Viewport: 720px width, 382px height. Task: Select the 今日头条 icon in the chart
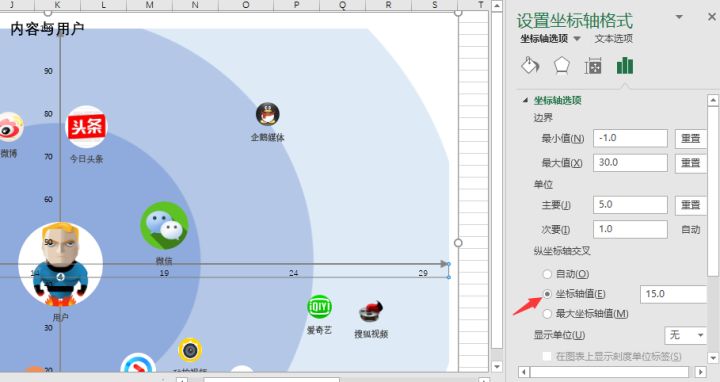pyautogui.click(x=86, y=127)
